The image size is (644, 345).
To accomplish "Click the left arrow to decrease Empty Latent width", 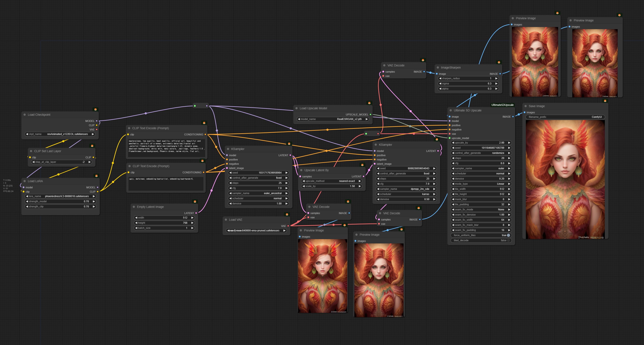I will tap(136, 218).
